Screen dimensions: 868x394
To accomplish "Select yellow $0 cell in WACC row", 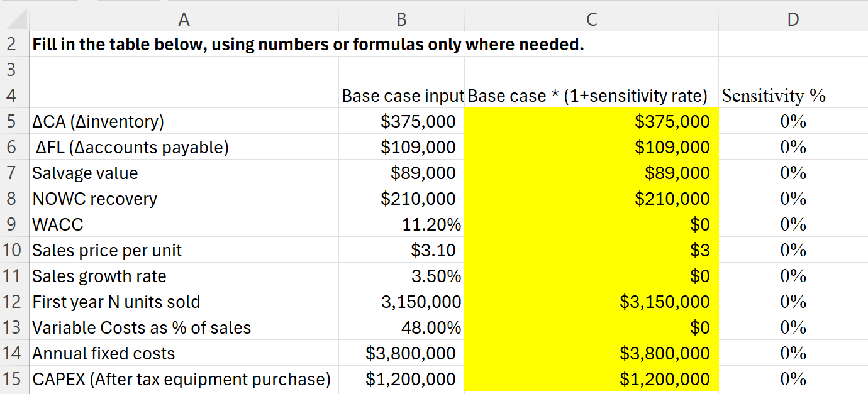I will pos(591,224).
